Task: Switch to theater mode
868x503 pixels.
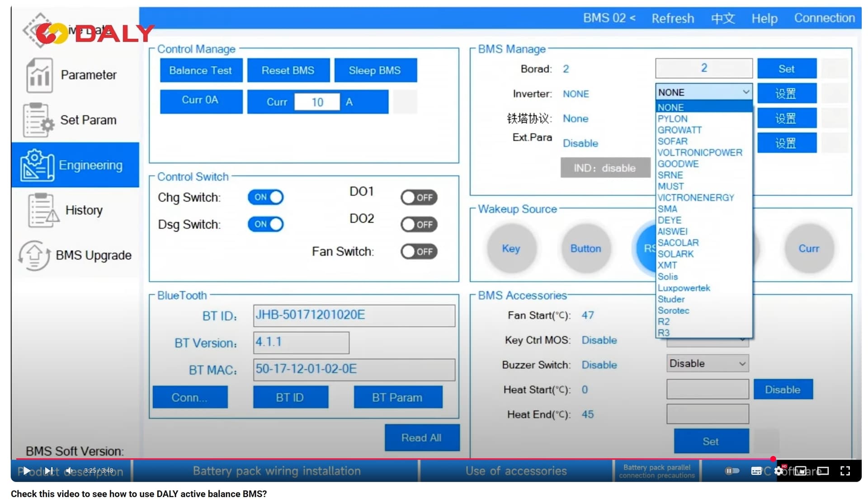Action: [823, 471]
